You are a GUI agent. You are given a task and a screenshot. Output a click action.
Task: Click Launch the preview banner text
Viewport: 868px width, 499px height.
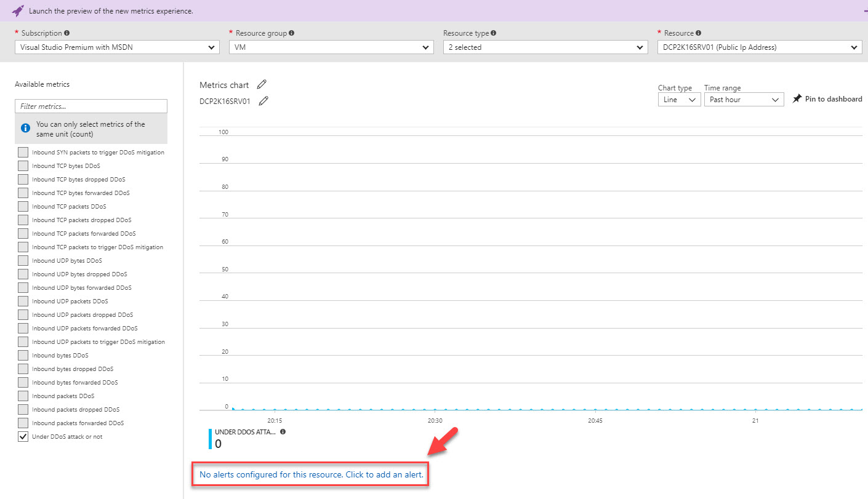(x=111, y=11)
